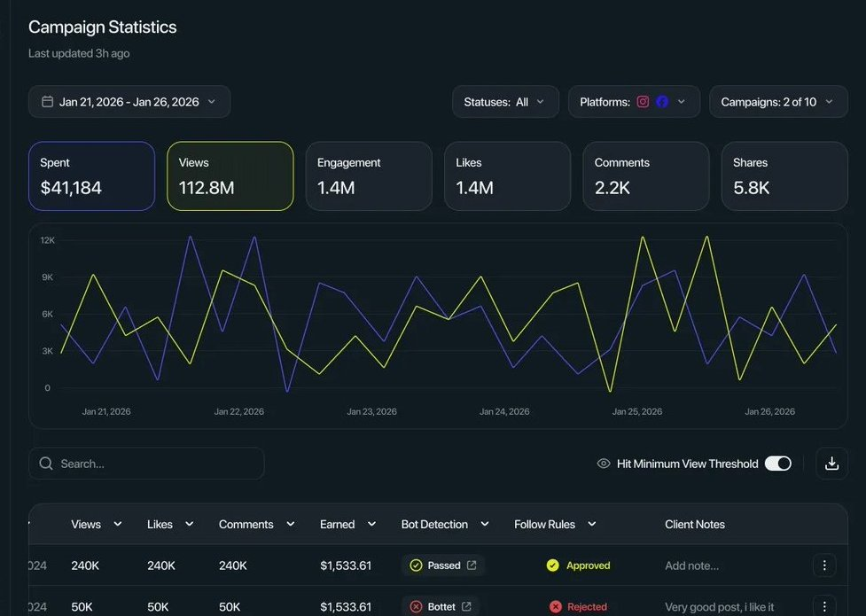The width and height of the screenshot is (866, 616).
Task: Click the 240K value in the Likes column
Action: 161,565
